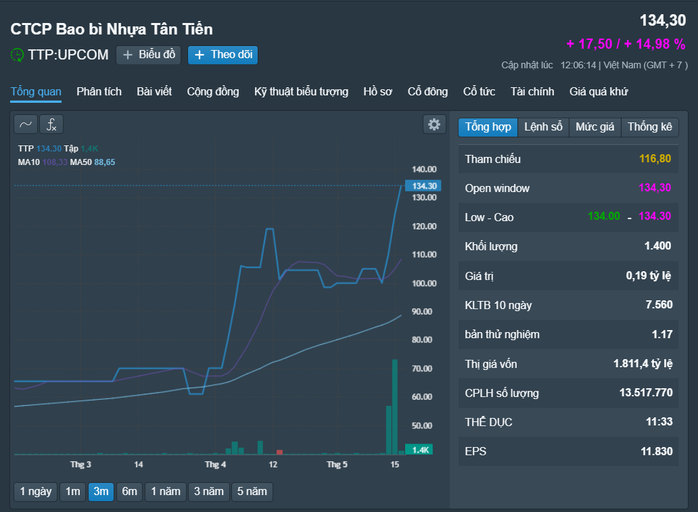Click the green clock icon beside TTP:UPCOM

(x=17, y=55)
